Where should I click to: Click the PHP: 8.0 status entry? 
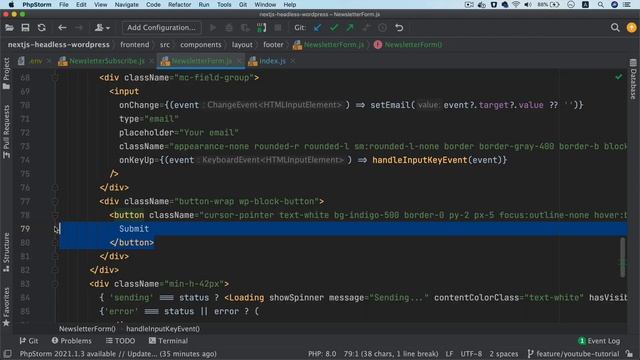point(322,354)
